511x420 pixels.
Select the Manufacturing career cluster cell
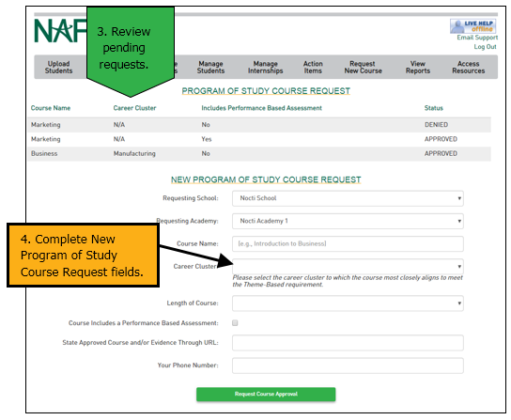click(x=134, y=153)
